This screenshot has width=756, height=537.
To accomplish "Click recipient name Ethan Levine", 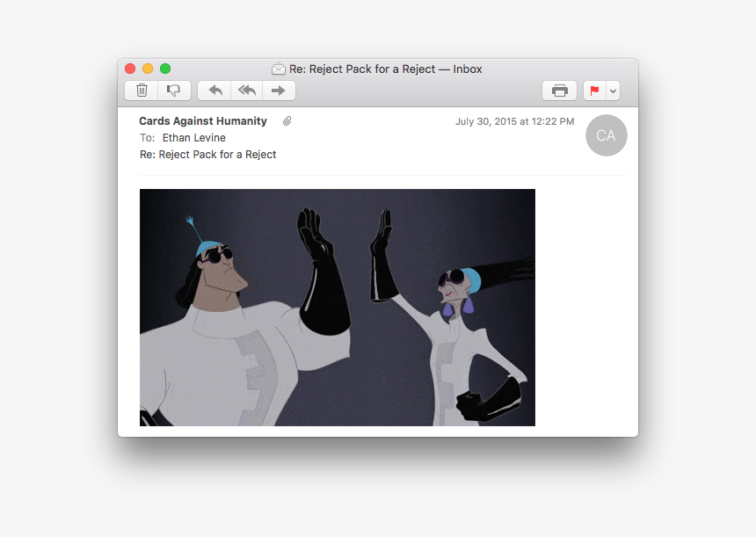I will pyautogui.click(x=193, y=138).
